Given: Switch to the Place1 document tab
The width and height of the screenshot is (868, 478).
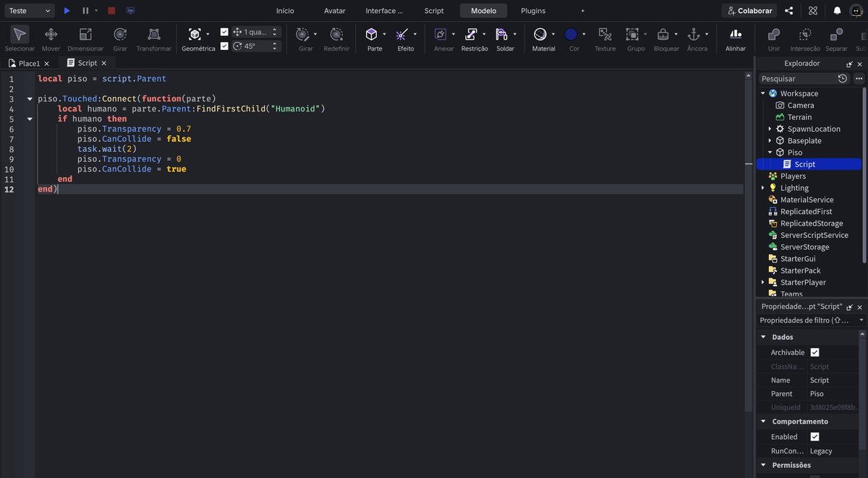Looking at the screenshot, I should 29,63.
